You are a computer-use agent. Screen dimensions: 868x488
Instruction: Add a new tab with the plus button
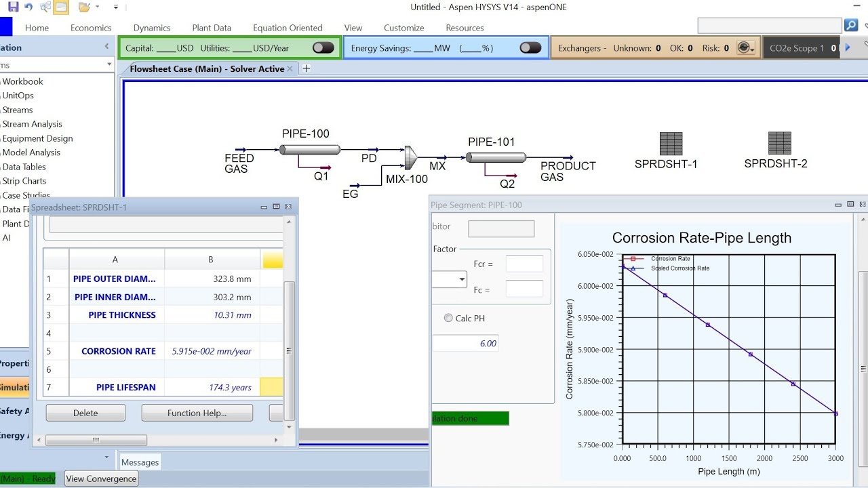pyautogui.click(x=306, y=68)
